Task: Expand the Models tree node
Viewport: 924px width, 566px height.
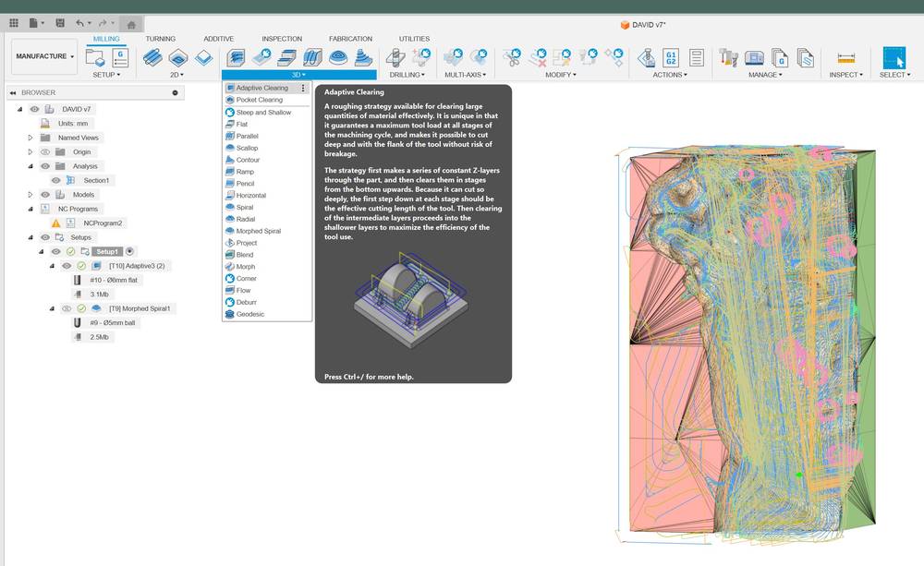Action: pyautogui.click(x=30, y=194)
